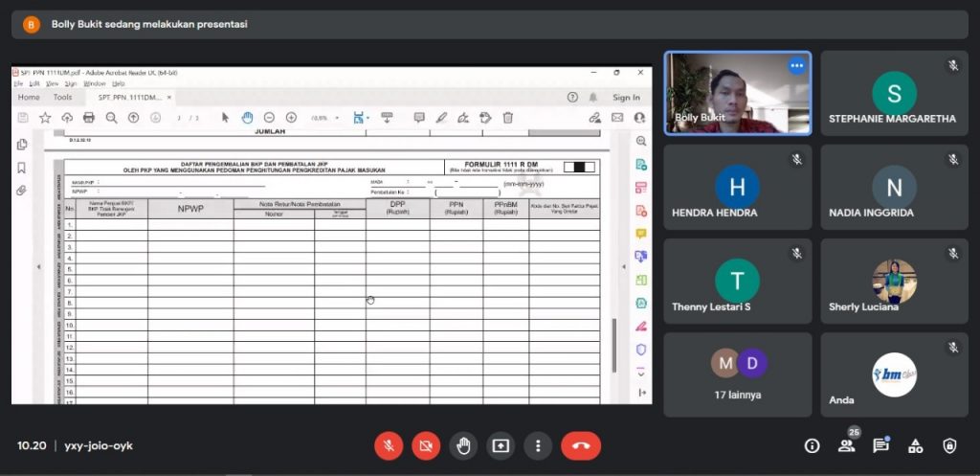Select the Bolly Bukit video tile

(x=738, y=93)
